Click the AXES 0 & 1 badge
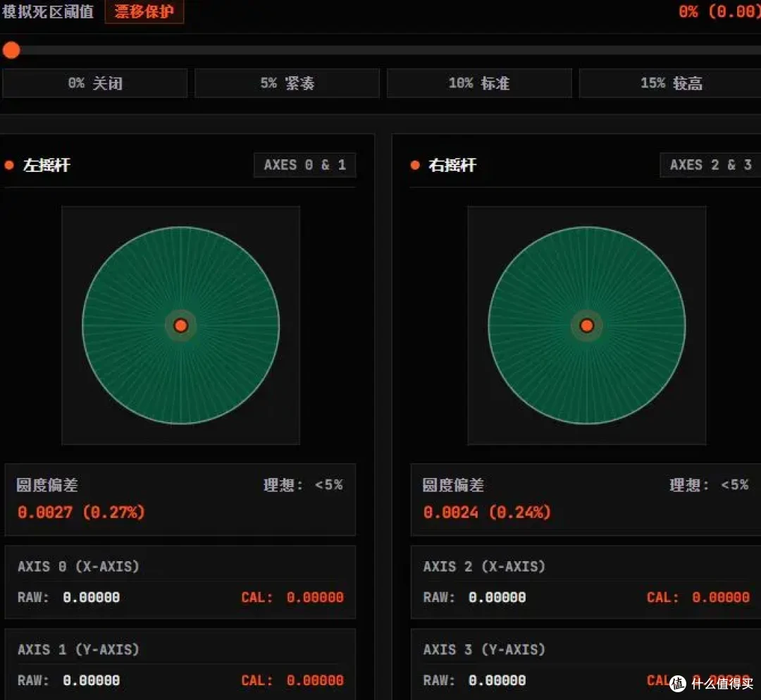Screen dimensions: 761x700 click(x=305, y=165)
